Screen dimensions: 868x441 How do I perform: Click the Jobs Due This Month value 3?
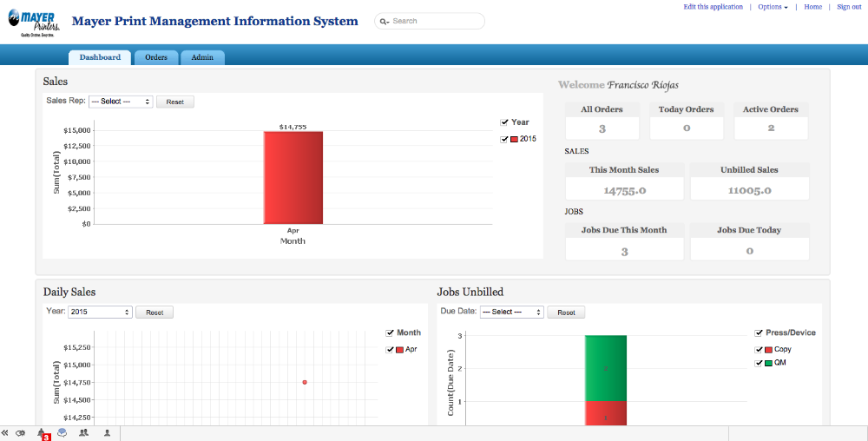click(624, 252)
